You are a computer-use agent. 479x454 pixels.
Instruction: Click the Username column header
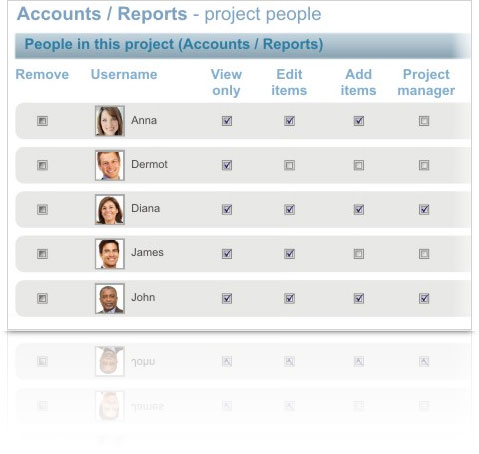pos(124,74)
